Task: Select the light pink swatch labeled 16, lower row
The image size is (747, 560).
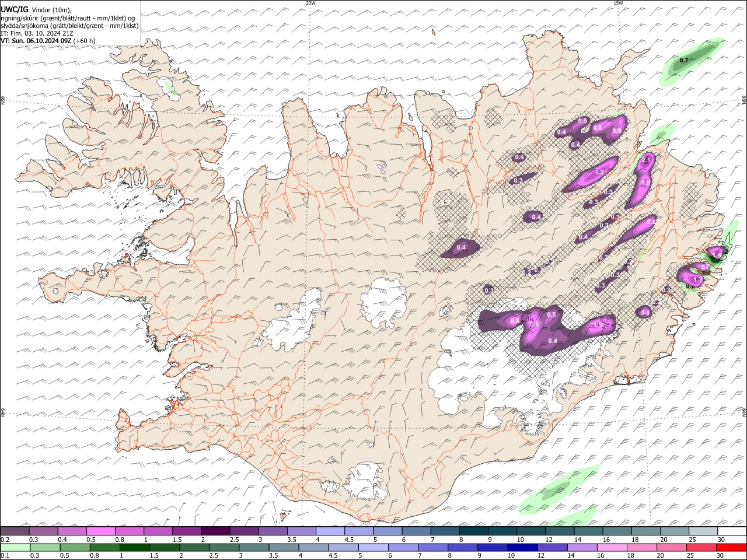Action: coord(612,548)
